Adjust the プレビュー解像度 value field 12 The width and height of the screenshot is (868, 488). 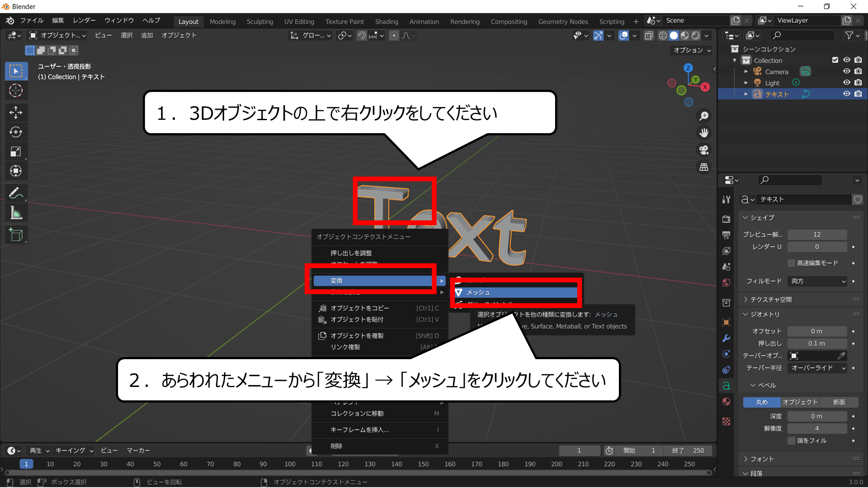[817, 235]
